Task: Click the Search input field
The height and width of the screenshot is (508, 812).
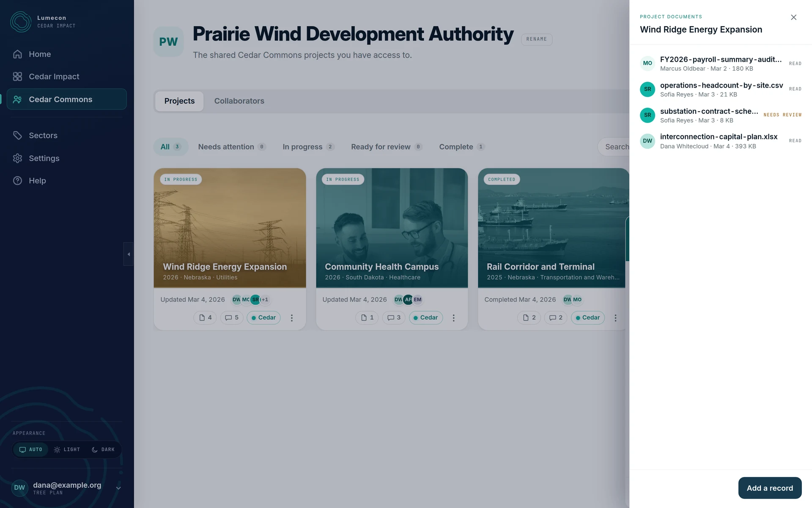Action: point(614,147)
